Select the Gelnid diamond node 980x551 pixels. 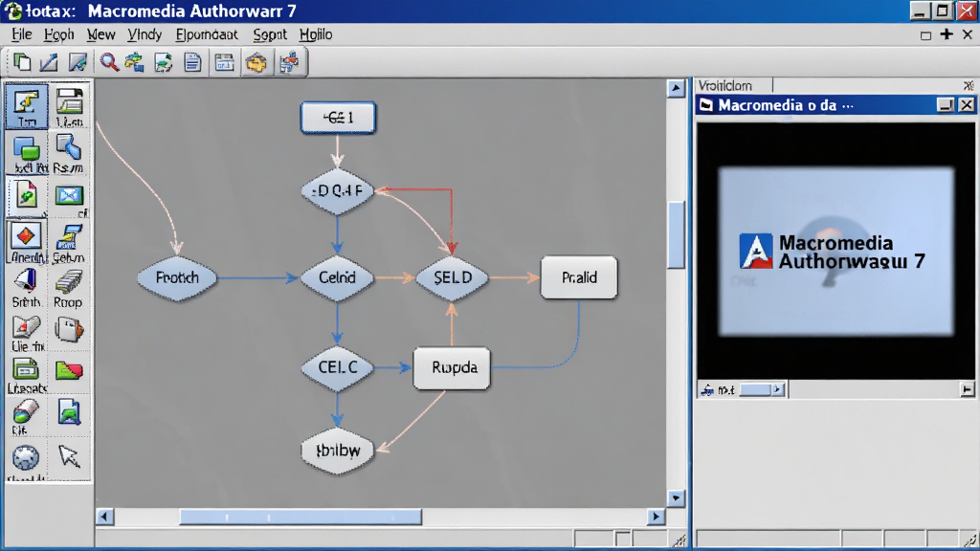coord(338,277)
